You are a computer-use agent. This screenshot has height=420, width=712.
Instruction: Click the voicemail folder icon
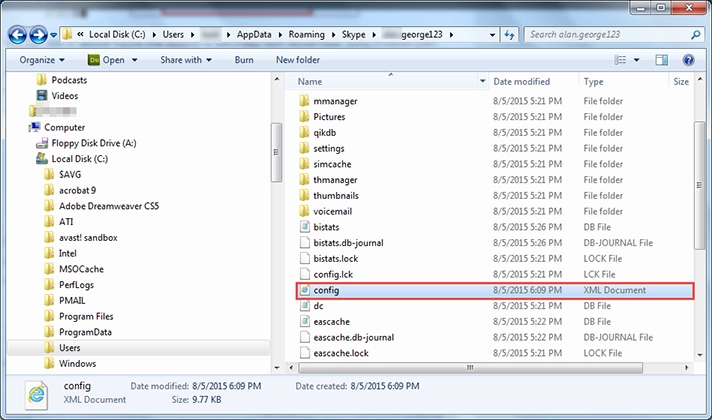pyautogui.click(x=304, y=211)
